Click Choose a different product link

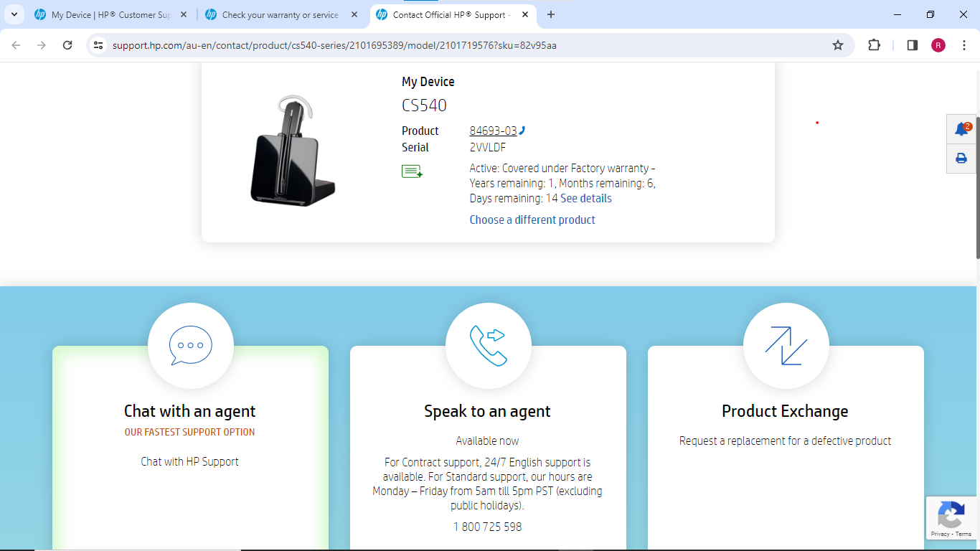[532, 220]
